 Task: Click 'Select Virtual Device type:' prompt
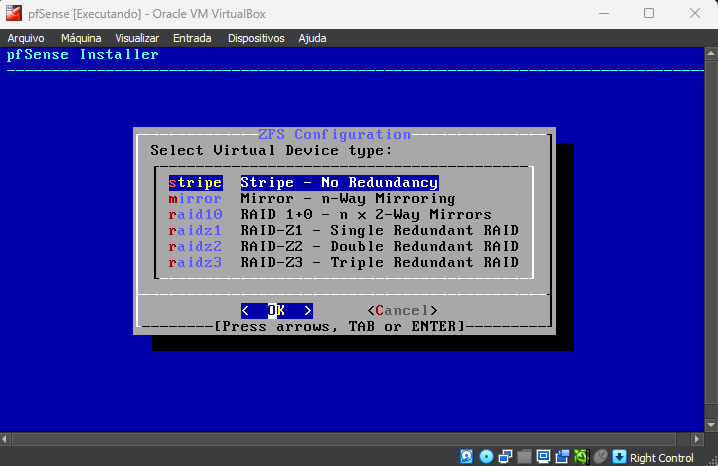[272, 151]
